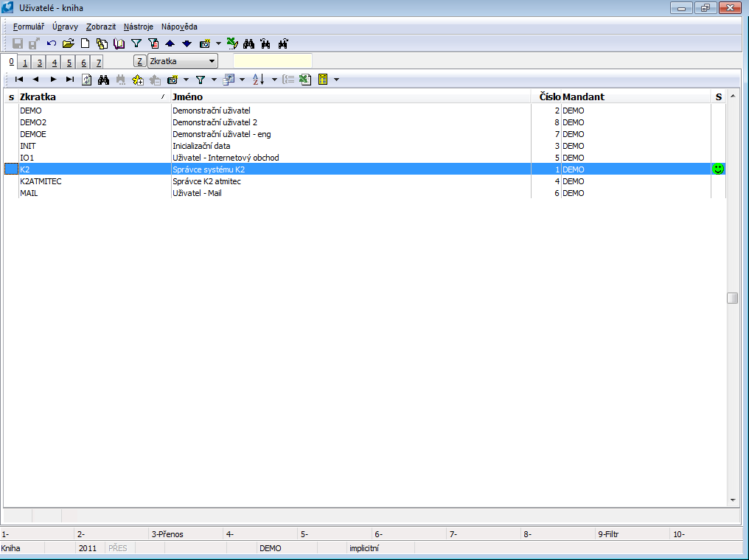
Task: Switch to tab 4
Action: click(x=55, y=63)
